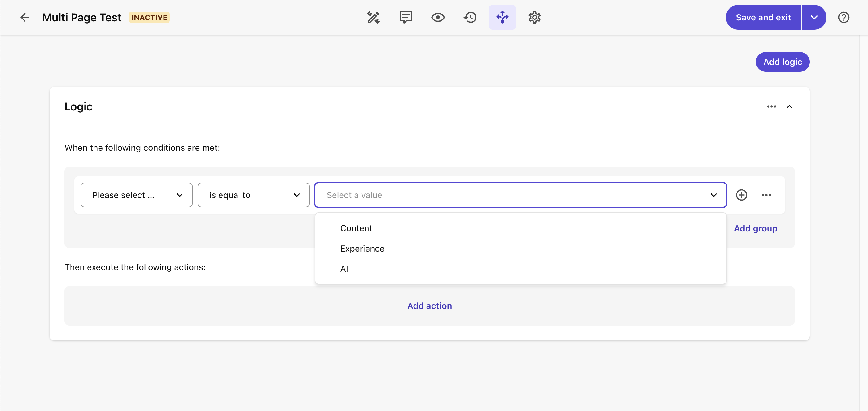The width and height of the screenshot is (868, 411).
Task: Open the settings gear icon
Action: pos(533,17)
